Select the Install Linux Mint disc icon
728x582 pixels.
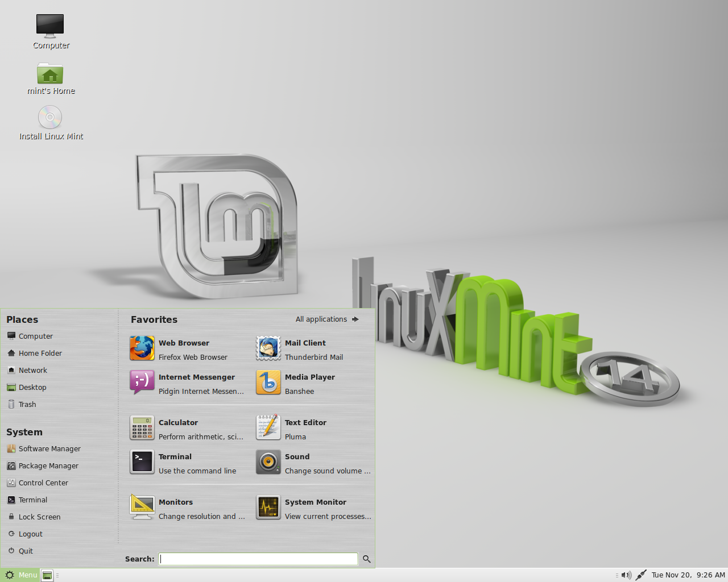click(50, 118)
